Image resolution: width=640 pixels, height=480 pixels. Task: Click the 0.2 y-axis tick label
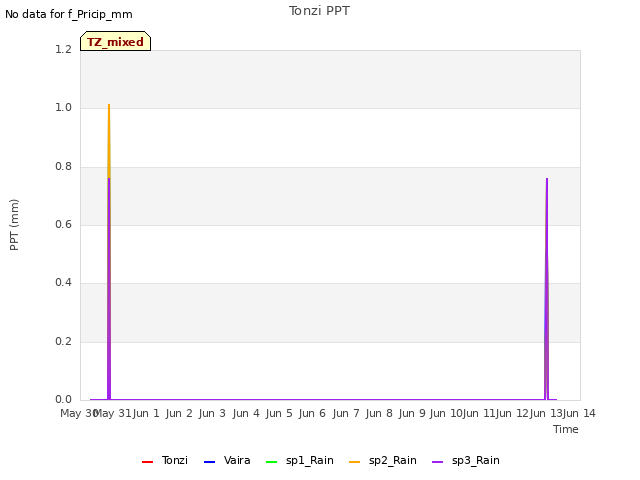63,341
